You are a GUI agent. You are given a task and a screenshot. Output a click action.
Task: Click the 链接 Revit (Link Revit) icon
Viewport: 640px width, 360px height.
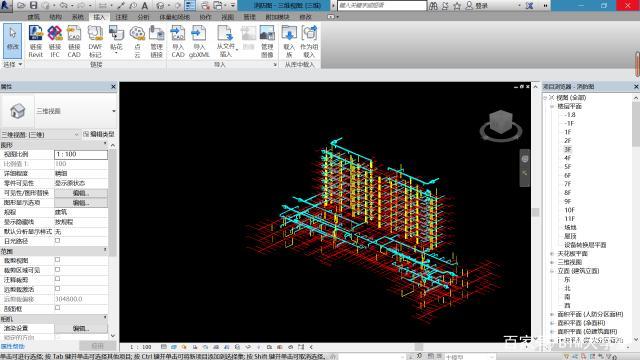36,41
